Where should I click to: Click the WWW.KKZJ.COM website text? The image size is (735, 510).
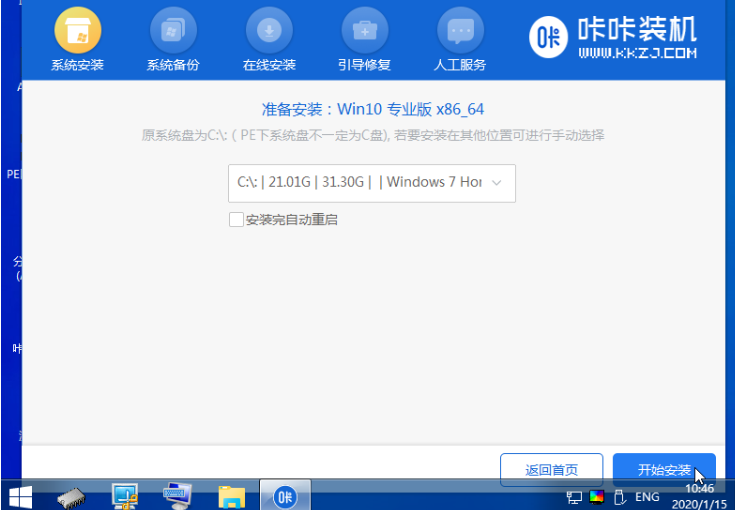(x=638, y=53)
